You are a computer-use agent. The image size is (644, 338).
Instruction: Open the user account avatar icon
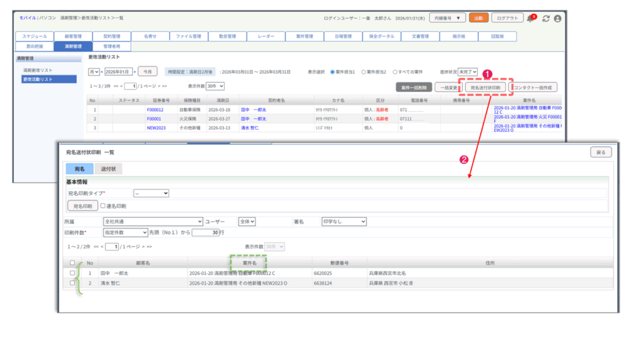(x=558, y=19)
